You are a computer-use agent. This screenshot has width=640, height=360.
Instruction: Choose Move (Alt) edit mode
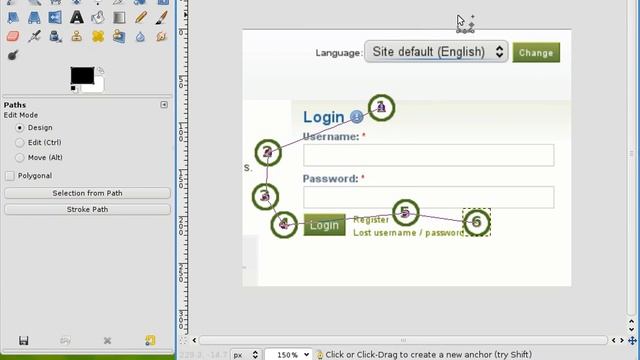39,158
